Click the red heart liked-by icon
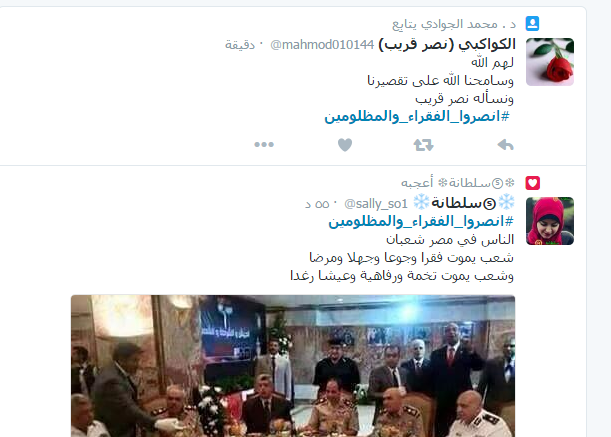This screenshot has width=611, height=437. pyautogui.click(x=532, y=183)
